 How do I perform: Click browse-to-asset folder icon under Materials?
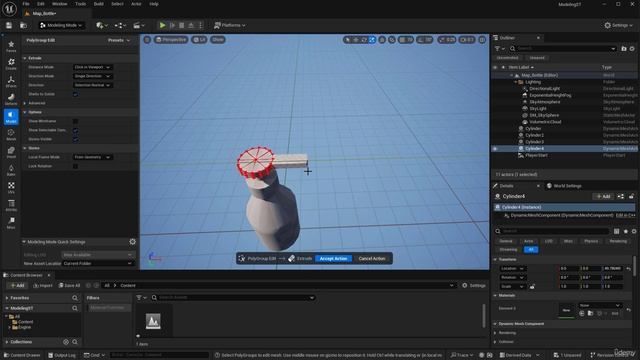coord(591,313)
